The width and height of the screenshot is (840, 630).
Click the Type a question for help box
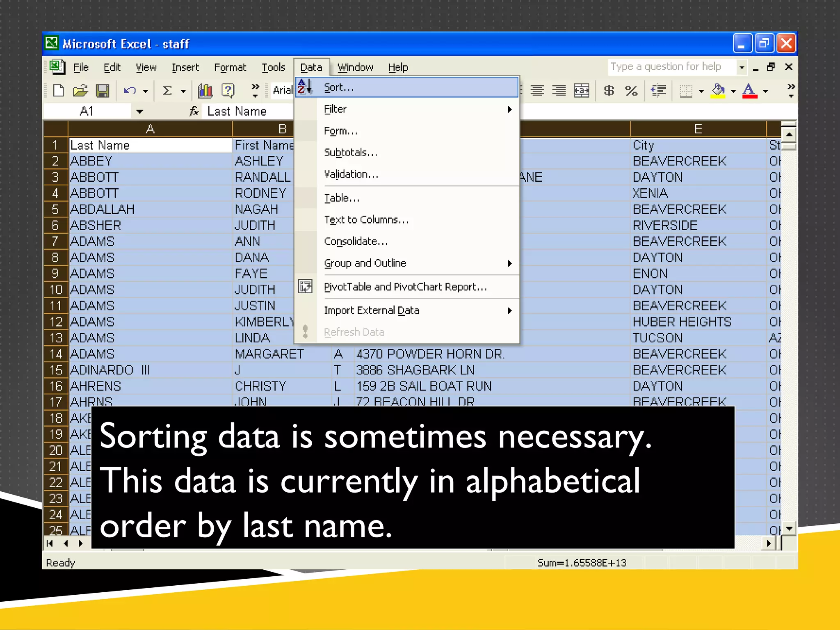click(x=672, y=67)
